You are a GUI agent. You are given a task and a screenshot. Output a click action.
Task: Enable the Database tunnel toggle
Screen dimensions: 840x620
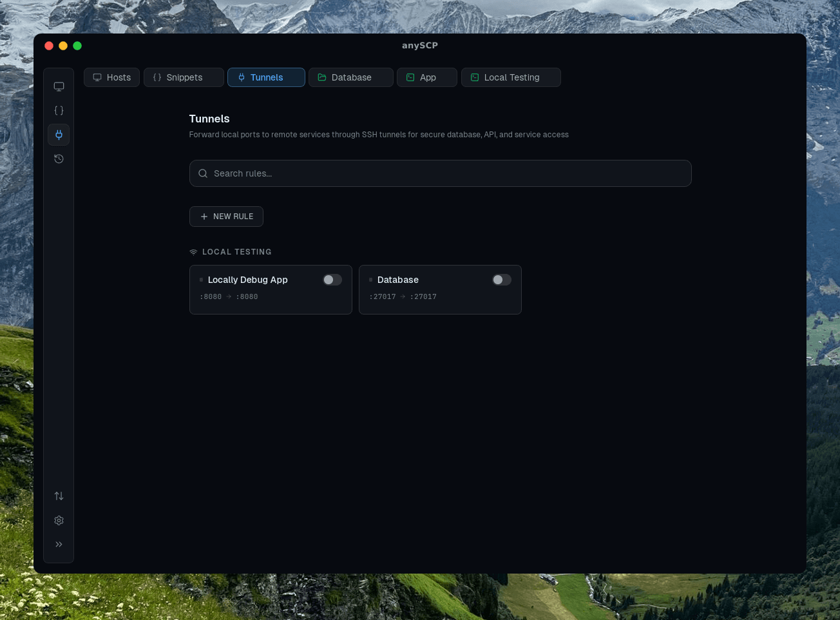coord(502,280)
